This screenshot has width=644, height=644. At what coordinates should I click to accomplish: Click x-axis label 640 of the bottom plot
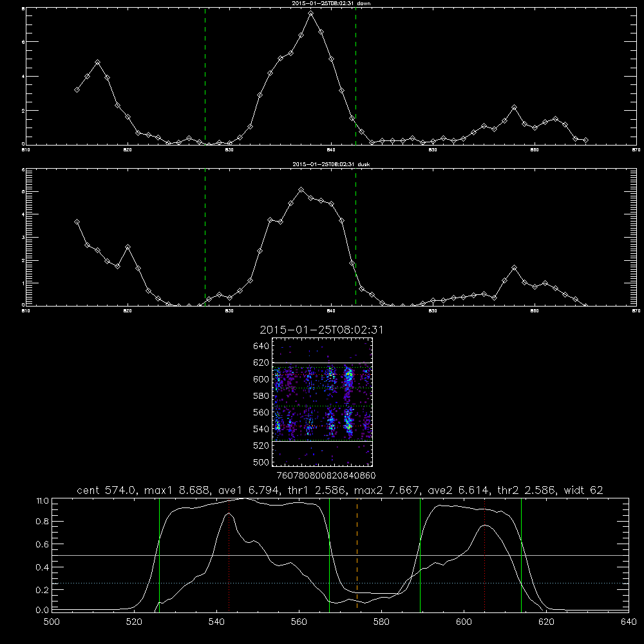(629, 622)
